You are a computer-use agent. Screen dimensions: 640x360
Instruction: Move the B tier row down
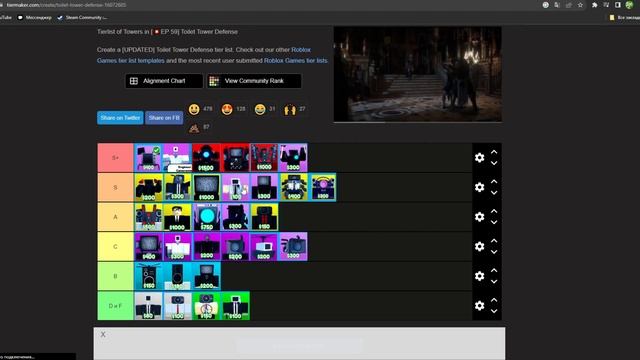[494, 282]
